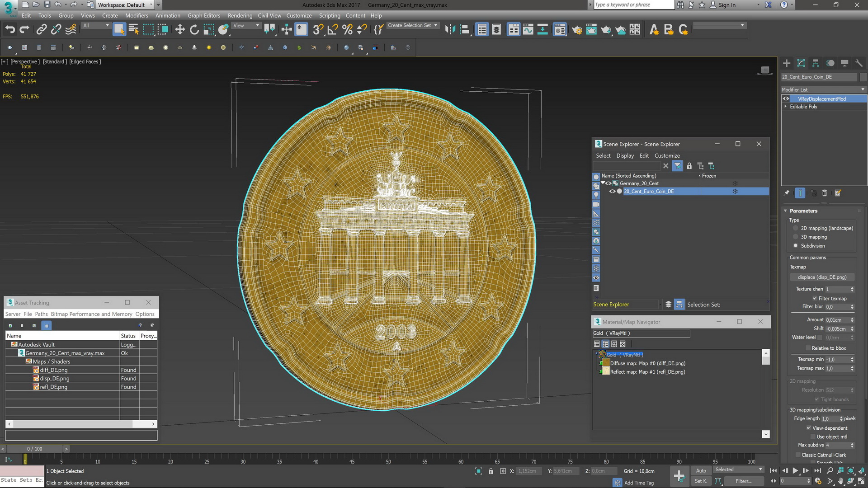Click the Filters... button

tap(744, 482)
